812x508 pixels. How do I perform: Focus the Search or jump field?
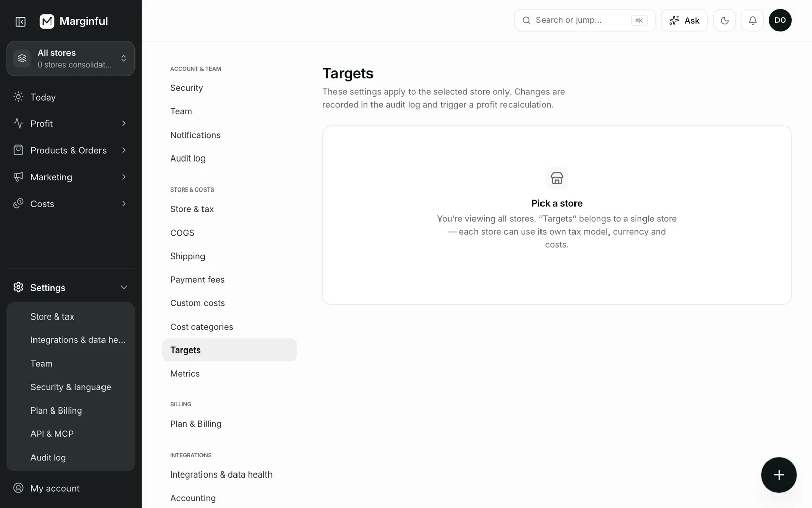pyautogui.click(x=585, y=20)
